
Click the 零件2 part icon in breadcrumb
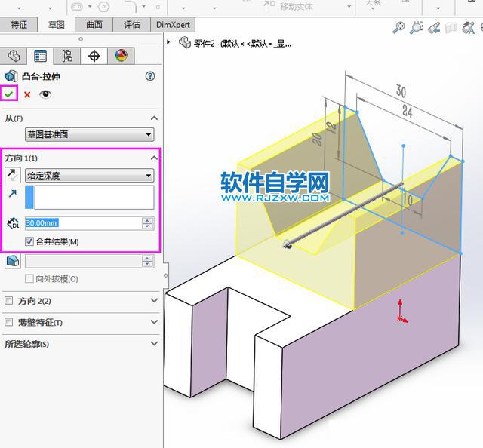coord(185,43)
